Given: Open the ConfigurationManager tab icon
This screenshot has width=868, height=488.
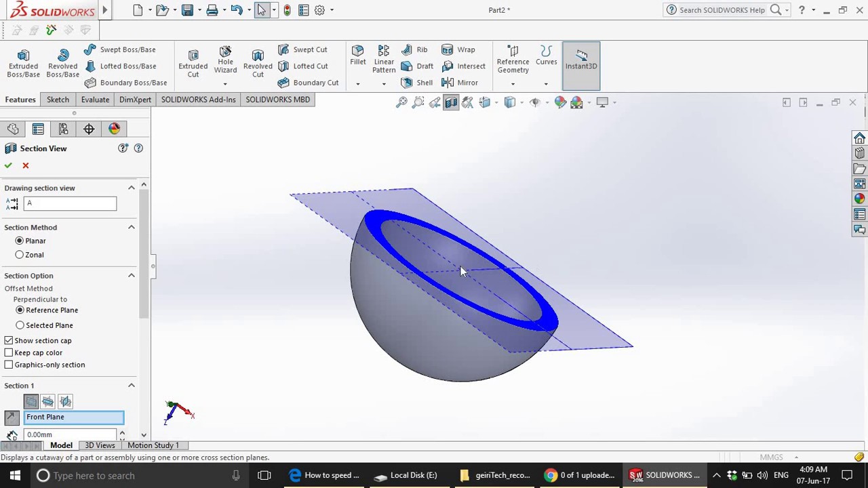Looking at the screenshot, I should pyautogui.click(x=63, y=129).
